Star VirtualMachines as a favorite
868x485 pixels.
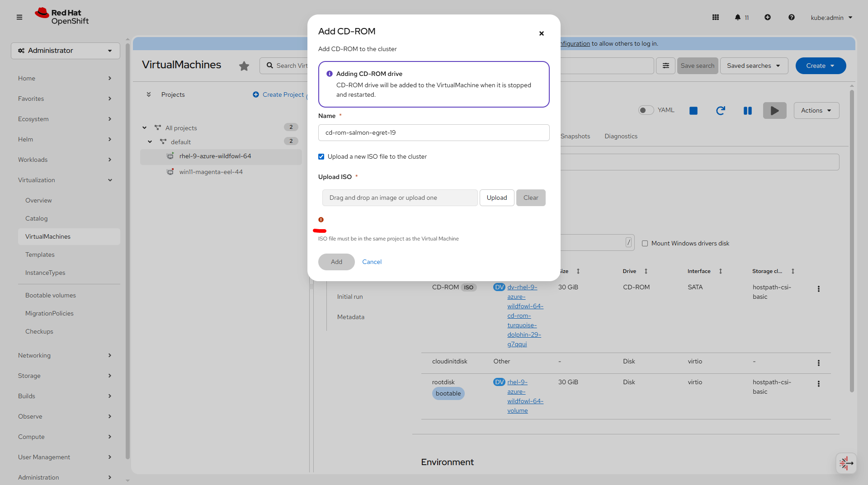[x=244, y=66]
